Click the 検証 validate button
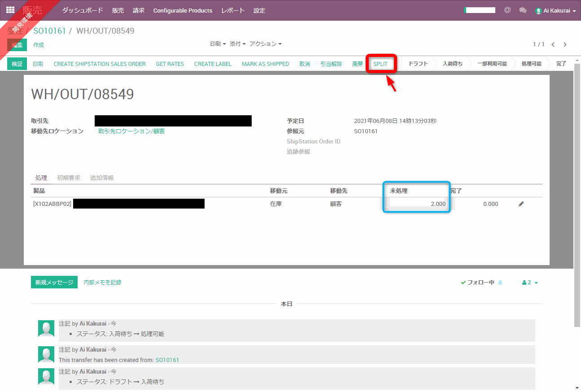581x392 pixels. coord(17,64)
